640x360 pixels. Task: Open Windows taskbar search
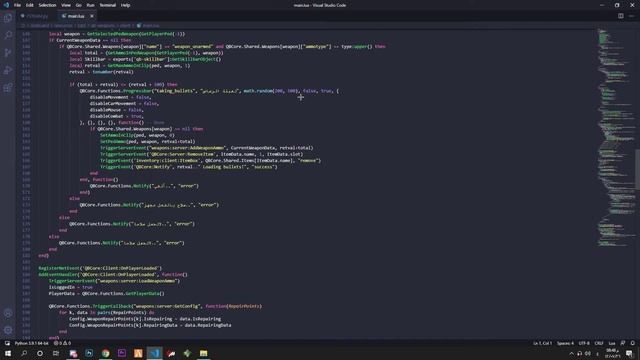24,353
